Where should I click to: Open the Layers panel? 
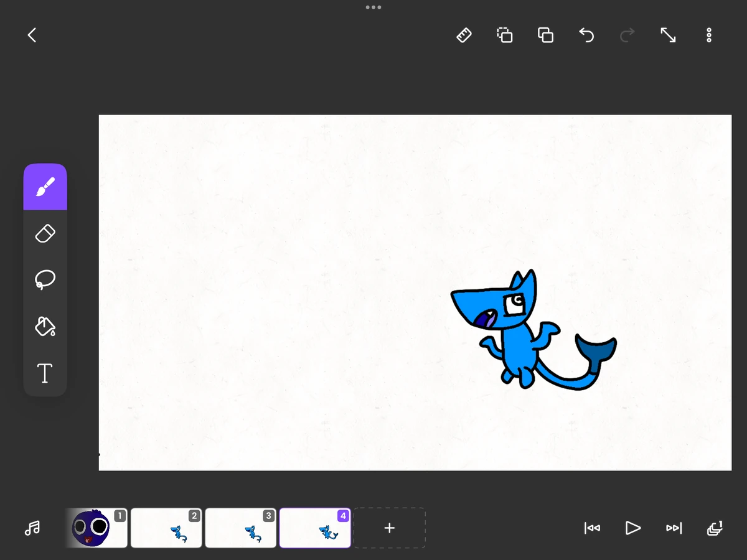[715, 528]
